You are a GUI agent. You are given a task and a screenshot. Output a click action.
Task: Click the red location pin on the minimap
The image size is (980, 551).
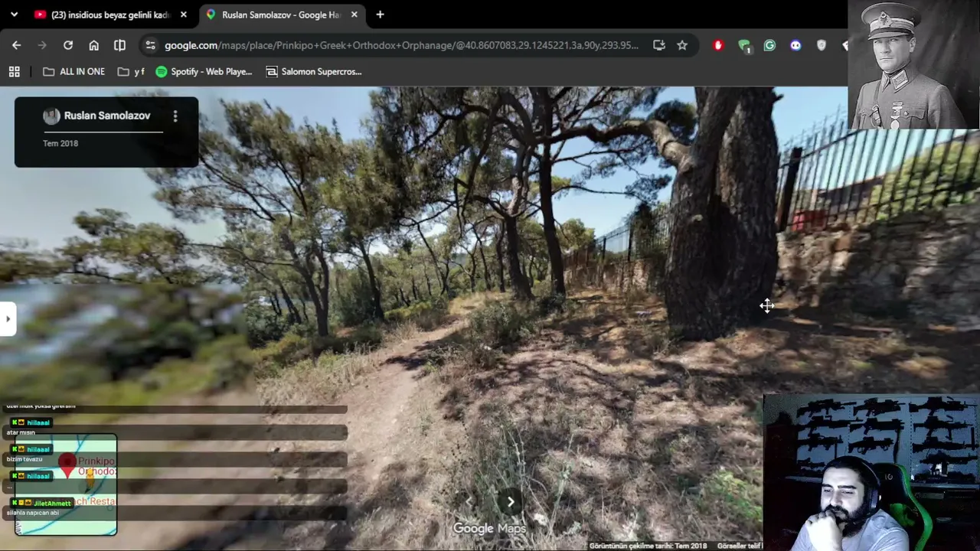(x=67, y=465)
